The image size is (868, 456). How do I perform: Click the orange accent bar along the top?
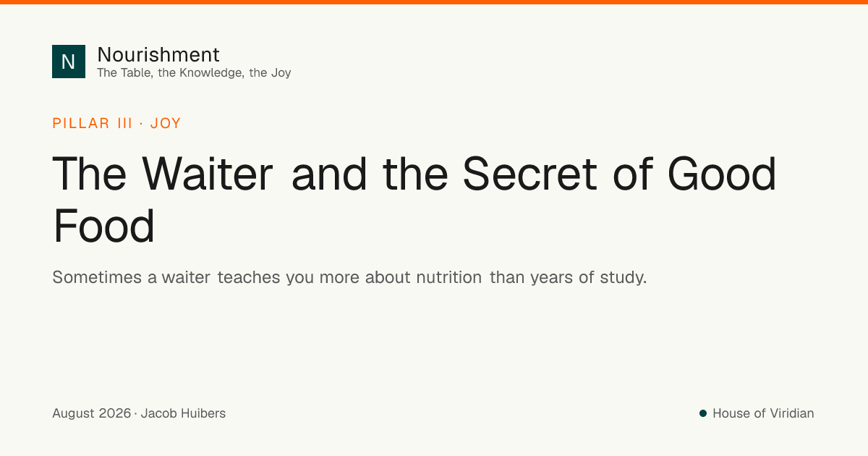point(434,2)
